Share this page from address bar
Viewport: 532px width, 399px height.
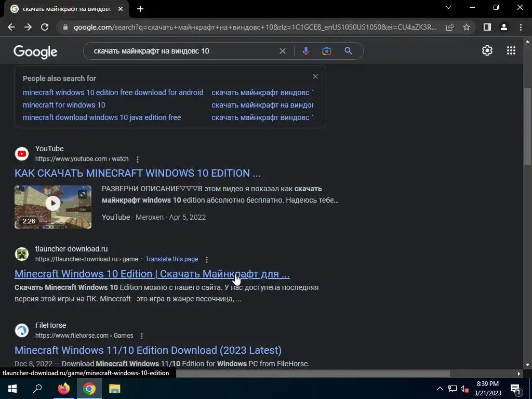[450, 27]
